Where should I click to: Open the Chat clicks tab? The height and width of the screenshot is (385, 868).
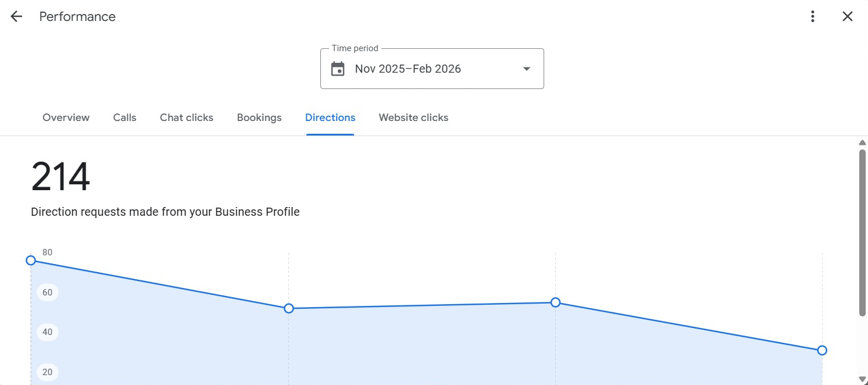[x=187, y=117]
